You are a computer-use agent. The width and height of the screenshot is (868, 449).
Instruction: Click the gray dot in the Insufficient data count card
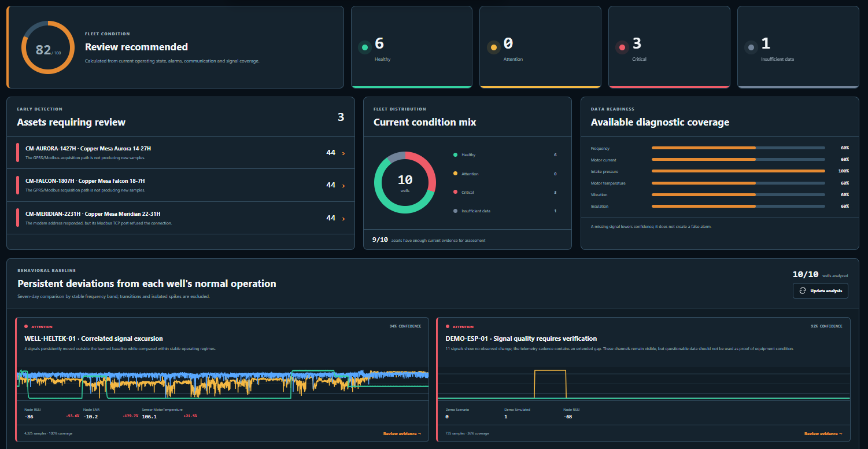[x=751, y=47]
